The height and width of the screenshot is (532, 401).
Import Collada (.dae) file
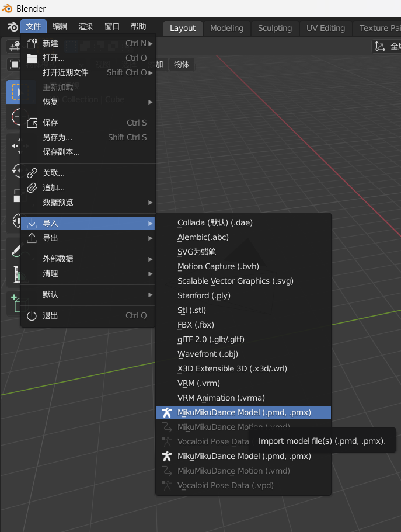pos(243,222)
